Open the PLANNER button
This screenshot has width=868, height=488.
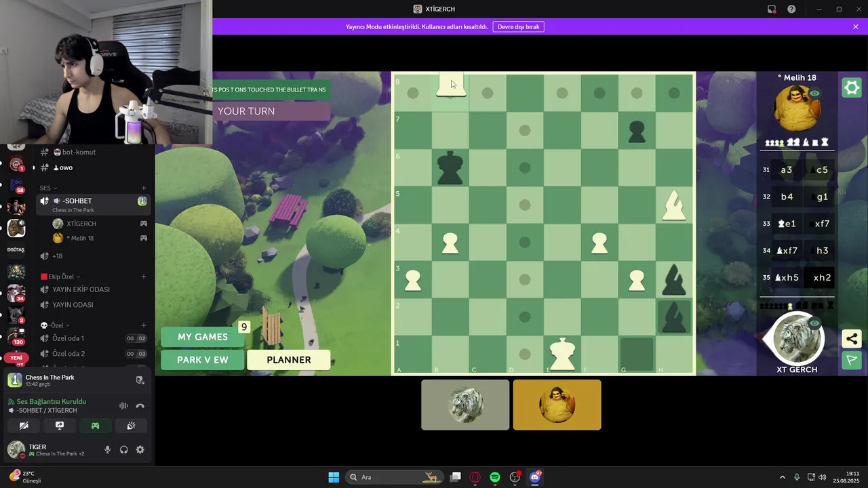coord(289,360)
